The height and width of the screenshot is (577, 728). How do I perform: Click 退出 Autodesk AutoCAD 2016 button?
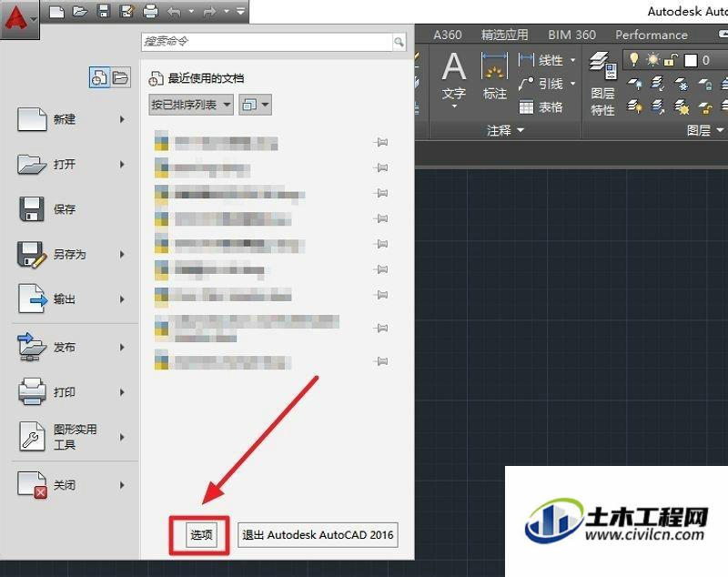pyautogui.click(x=318, y=535)
